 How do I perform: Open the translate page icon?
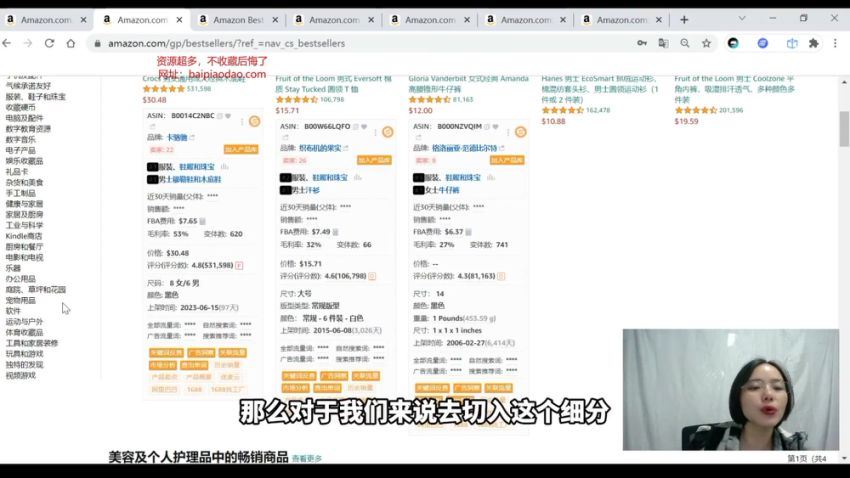663,43
